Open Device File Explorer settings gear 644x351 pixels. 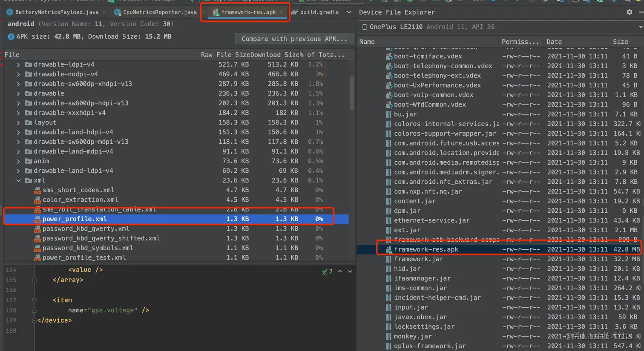[629, 12]
